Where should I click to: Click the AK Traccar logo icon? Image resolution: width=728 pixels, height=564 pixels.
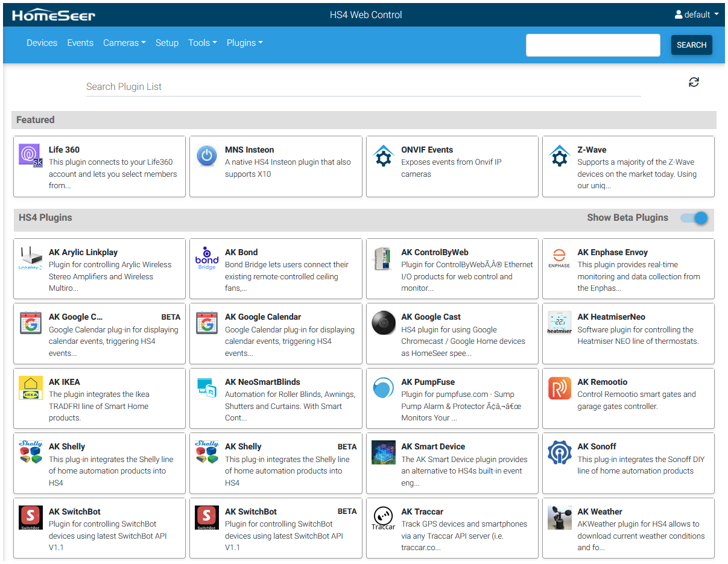383,518
